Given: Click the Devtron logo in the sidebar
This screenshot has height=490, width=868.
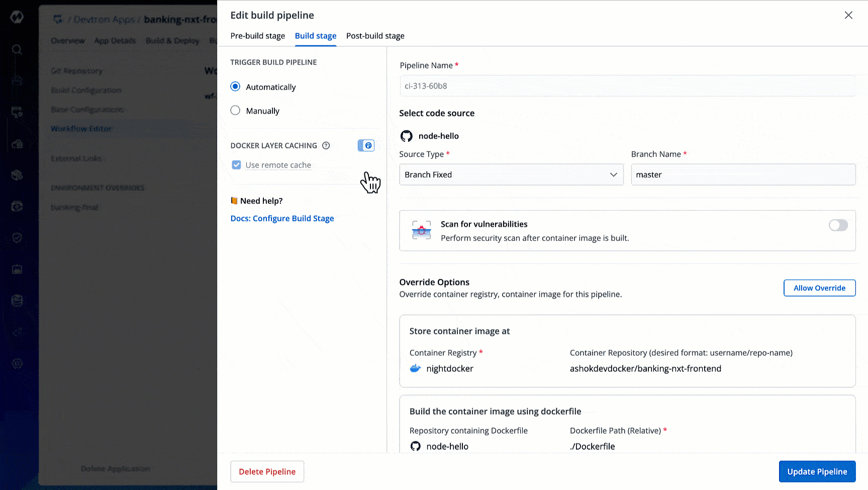Looking at the screenshot, I should [x=17, y=17].
